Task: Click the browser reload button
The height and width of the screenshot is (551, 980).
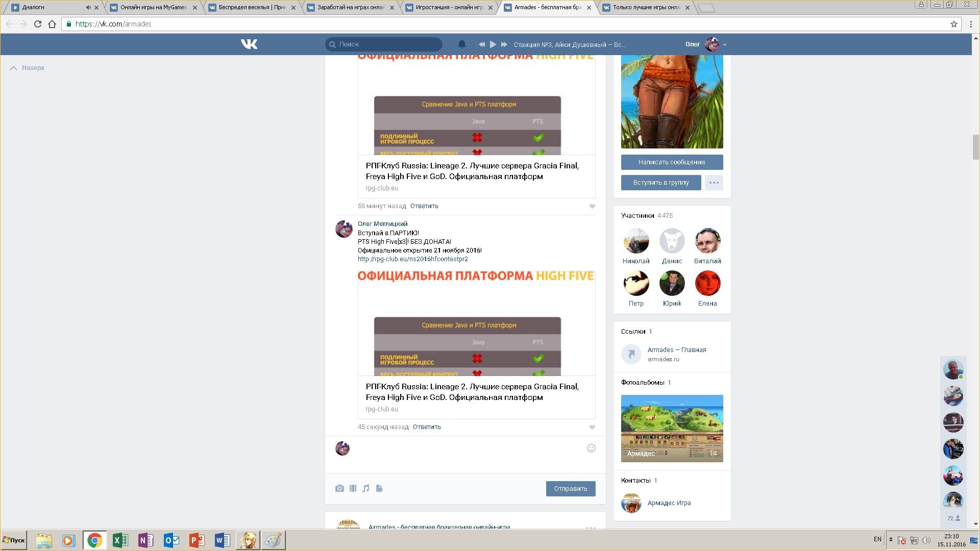Action: (38, 24)
